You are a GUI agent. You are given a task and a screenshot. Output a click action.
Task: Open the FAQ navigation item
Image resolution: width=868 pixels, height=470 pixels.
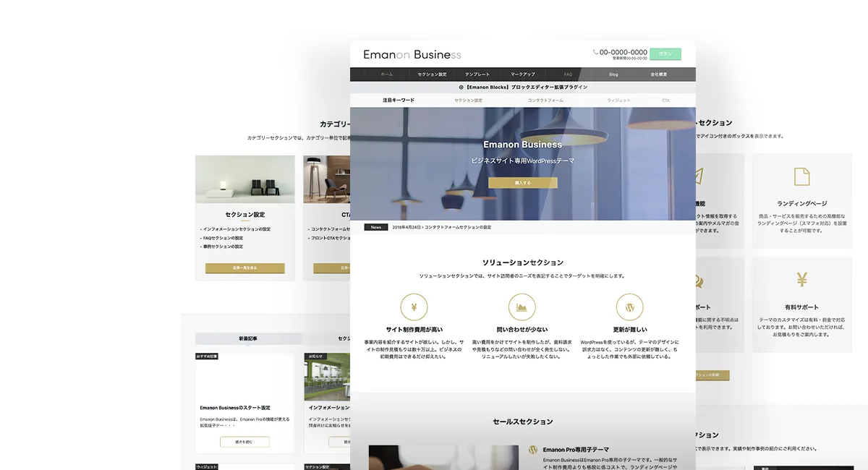[569, 74]
